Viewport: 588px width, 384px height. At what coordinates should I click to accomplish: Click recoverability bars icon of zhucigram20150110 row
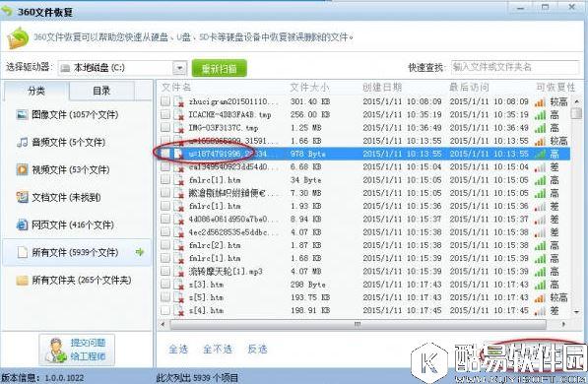(540, 102)
